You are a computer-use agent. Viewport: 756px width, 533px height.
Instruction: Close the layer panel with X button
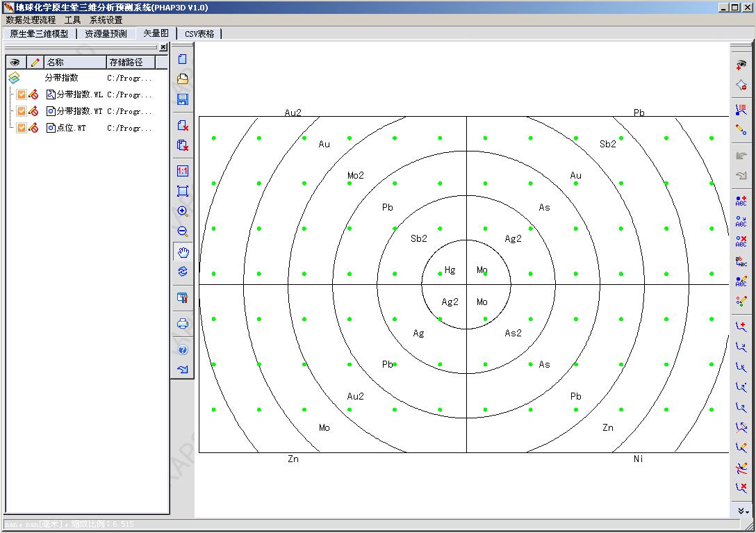(x=163, y=47)
